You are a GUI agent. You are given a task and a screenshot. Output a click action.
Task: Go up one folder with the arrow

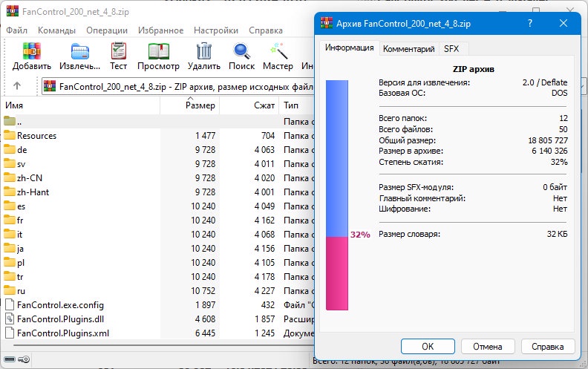tap(17, 86)
